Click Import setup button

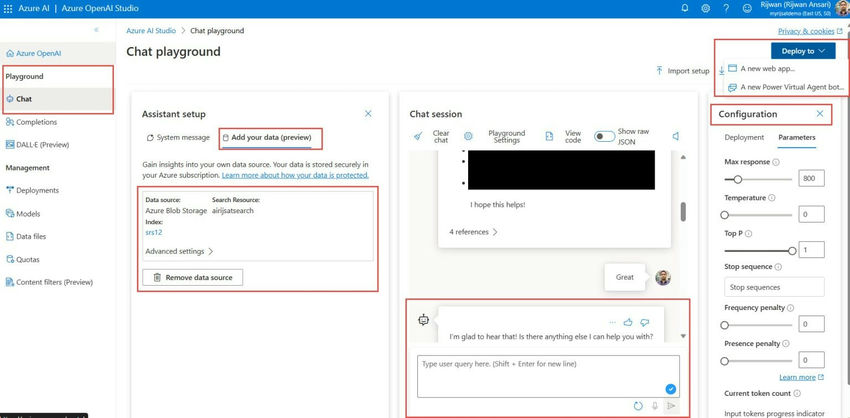(682, 71)
